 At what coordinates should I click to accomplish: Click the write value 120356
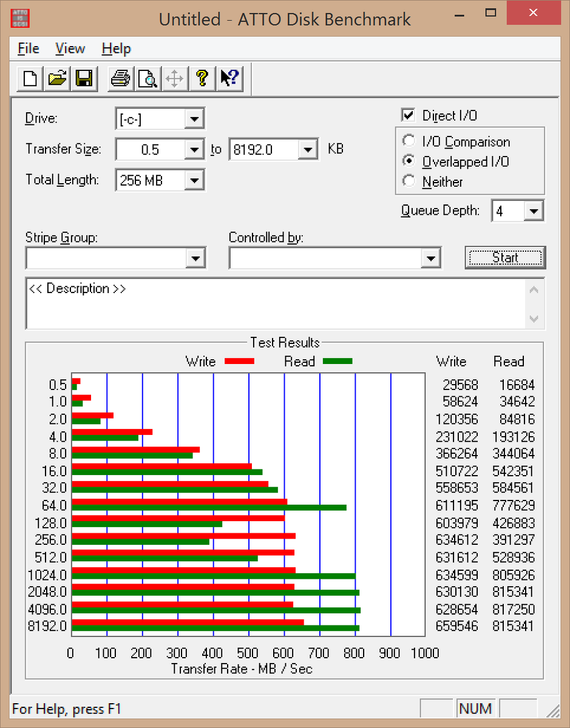click(x=457, y=419)
